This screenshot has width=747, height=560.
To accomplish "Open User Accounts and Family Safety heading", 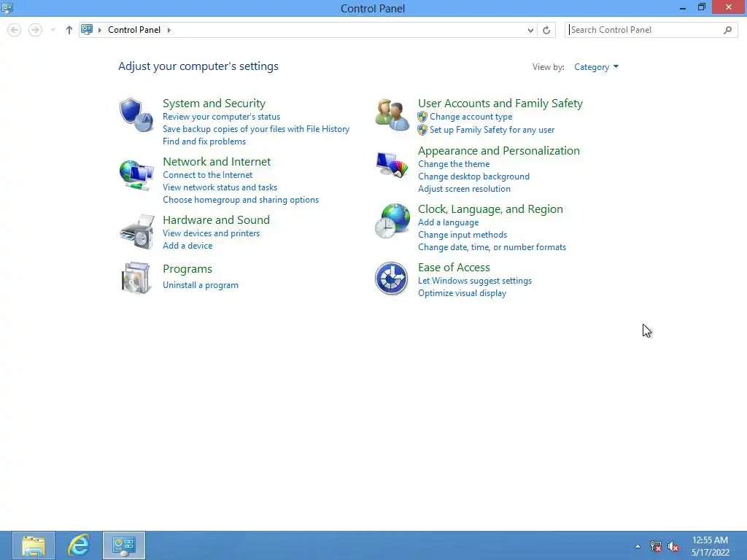I will pos(500,104).
